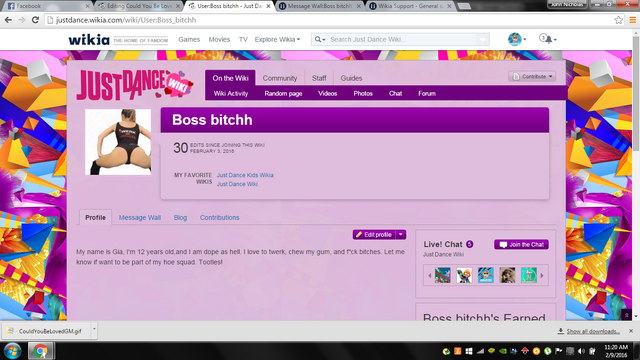Go to a Random page

(283, 93)
